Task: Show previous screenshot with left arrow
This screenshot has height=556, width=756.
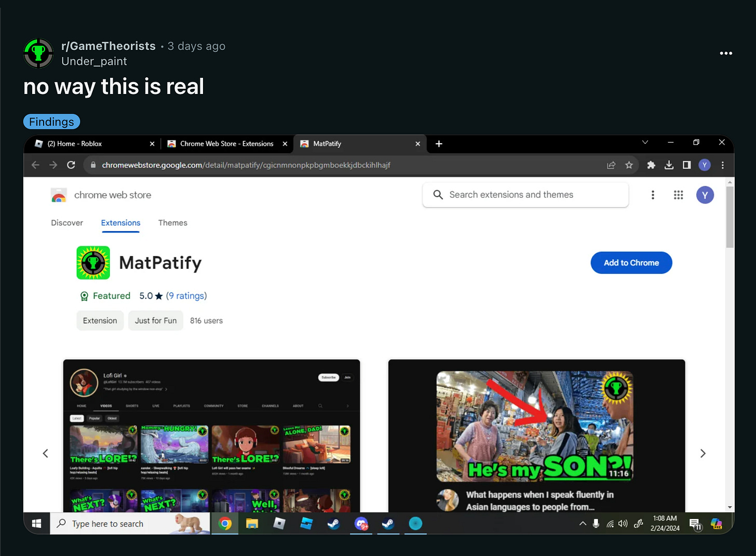Action: coord(46,453)
